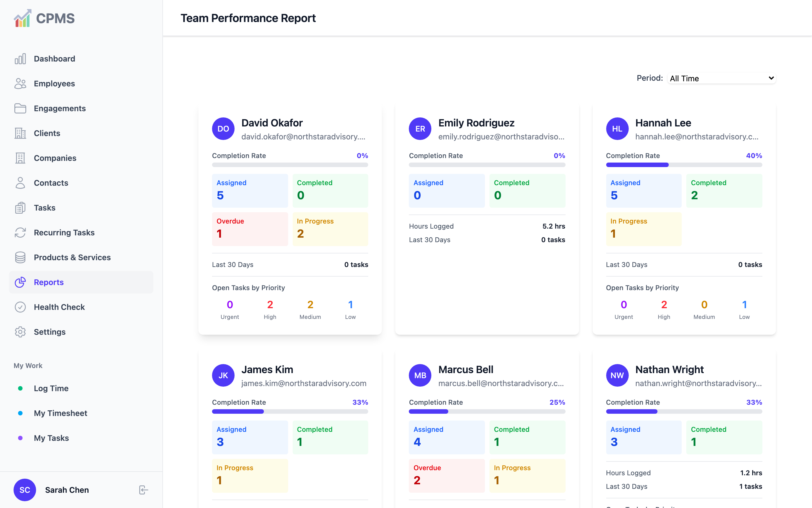812x508 pixels.
Task: Click Marcus Bell's 25% completion progress bar
Action: (x=487, y=411)
